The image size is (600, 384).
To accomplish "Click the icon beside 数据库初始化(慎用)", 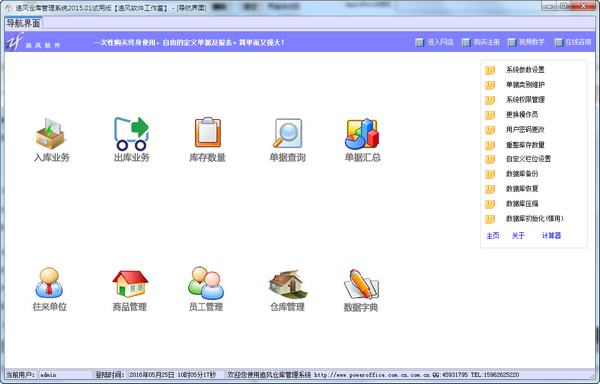I will point(490,219).
